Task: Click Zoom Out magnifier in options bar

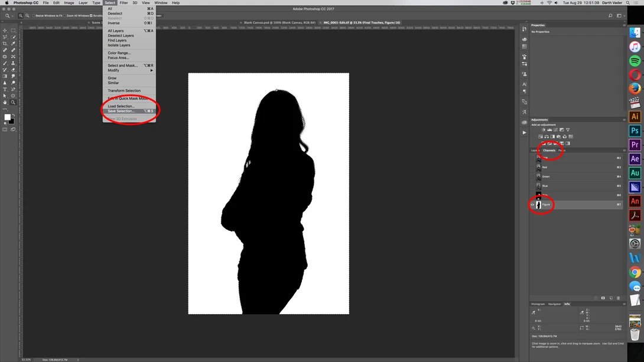Action: point(28,15)
